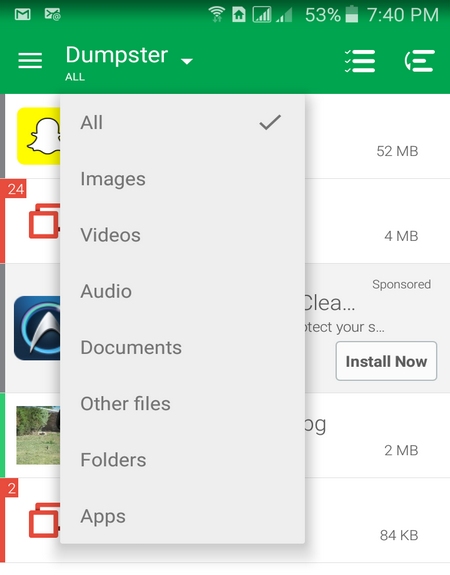Open the Snapchat app icon entry
The image size is (450, 575).
coord(39,136)
